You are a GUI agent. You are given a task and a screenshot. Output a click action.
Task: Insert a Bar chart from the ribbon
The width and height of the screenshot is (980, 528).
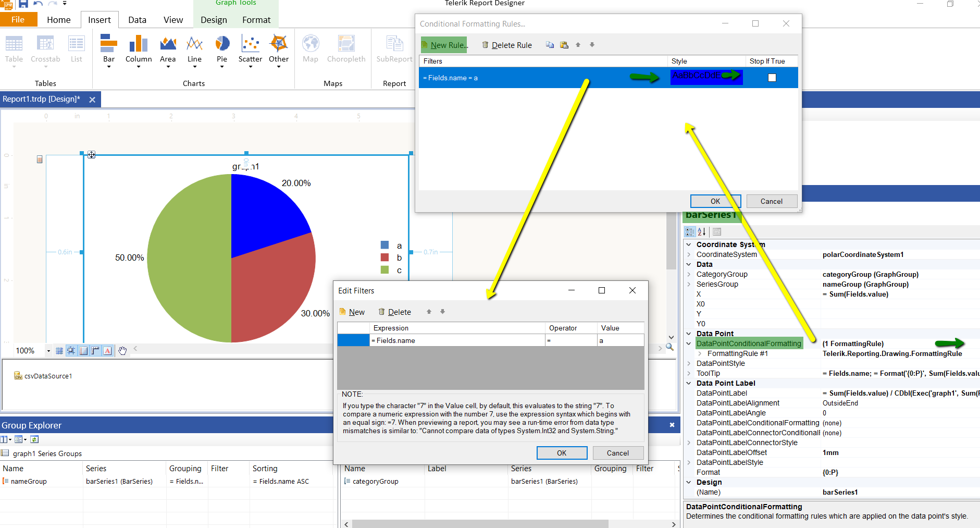click(x=108, y=51)
